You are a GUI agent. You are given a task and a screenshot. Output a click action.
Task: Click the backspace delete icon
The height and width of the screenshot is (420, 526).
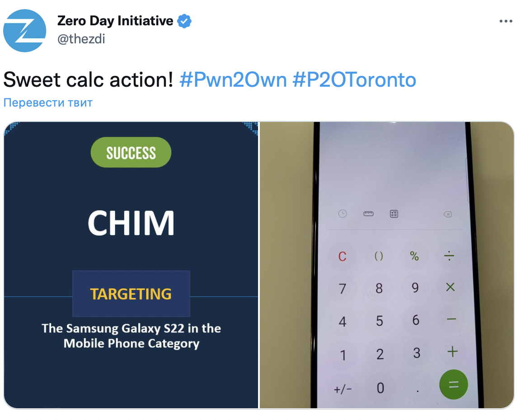447,214
